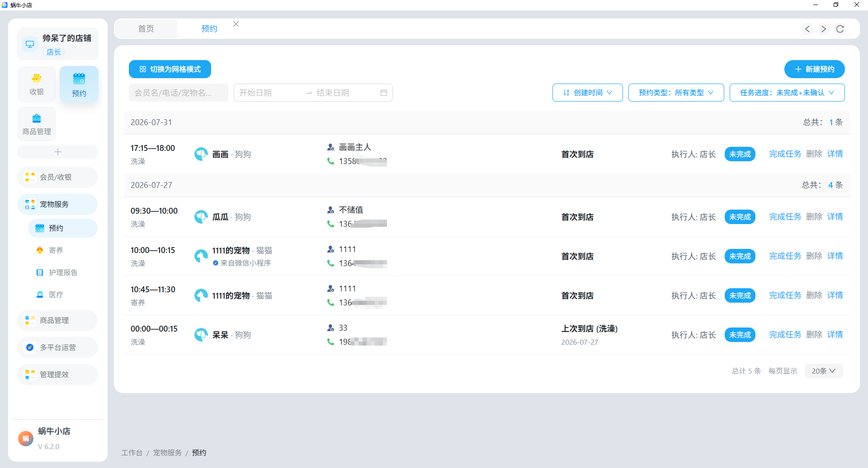Expand the 多平台运营 menu group
Viewport: 868px width, 468px height.
coord(58,347)
